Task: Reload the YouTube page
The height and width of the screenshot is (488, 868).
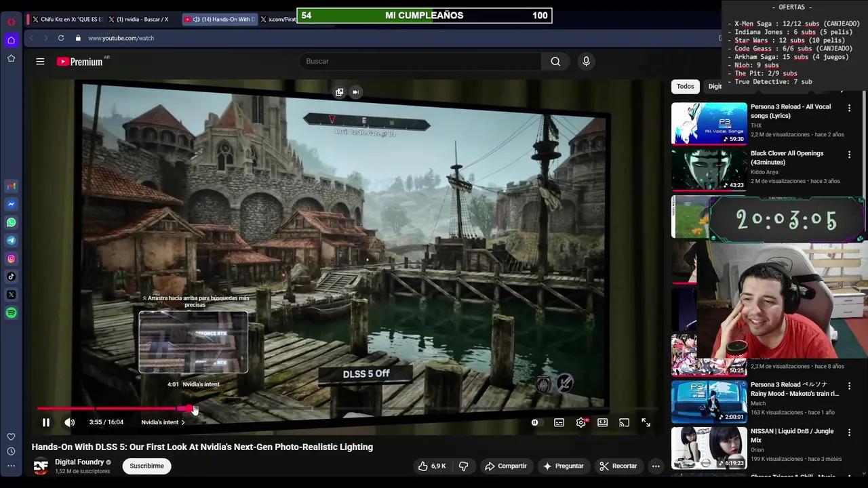Action: [x=61, y=38]
